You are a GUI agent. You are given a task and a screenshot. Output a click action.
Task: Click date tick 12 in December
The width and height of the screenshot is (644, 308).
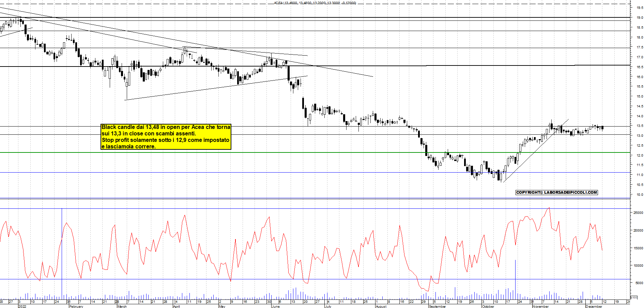point(604,302)
